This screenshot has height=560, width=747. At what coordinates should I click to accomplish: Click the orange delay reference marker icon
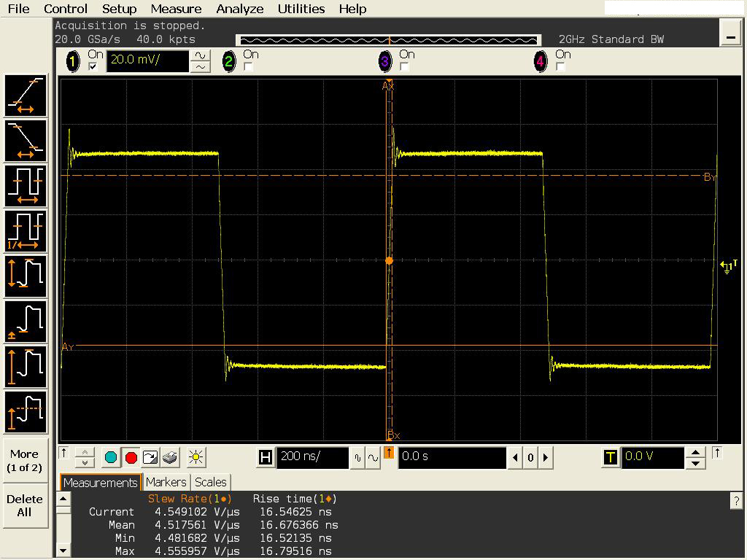coord(389,453)
